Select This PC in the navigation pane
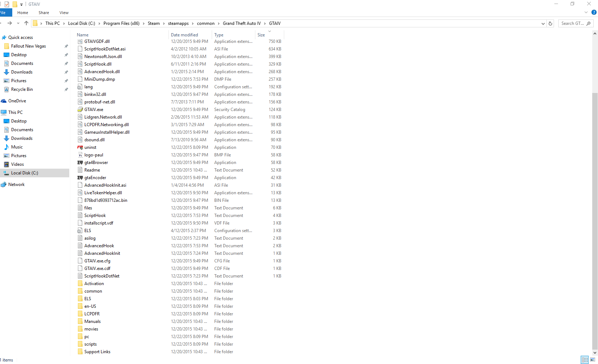The image size is (598, 364). point(16,112)
